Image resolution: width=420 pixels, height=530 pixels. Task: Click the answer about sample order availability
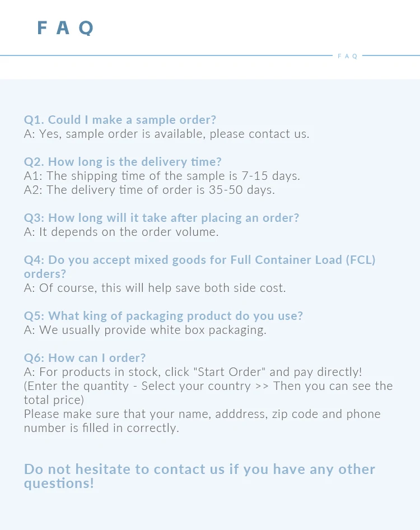166,134
